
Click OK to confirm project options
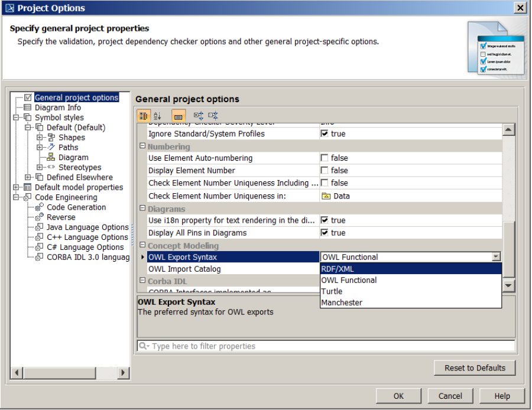click(398, 396)
